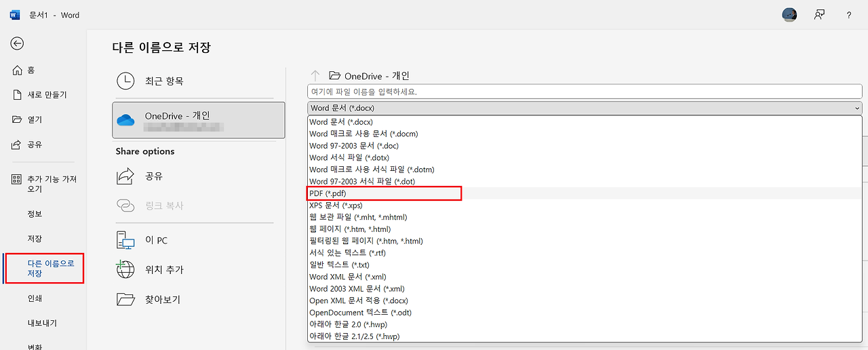Click the back arrow circle icon

(x=17, y=43)
